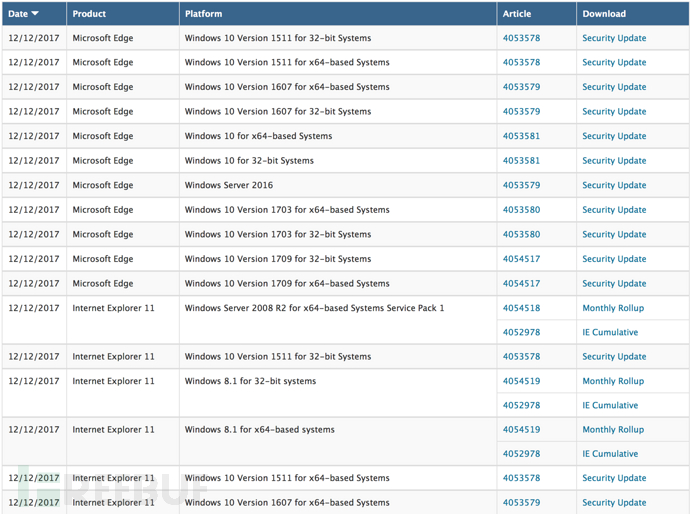Download Security Update for Edge Windows 10 x64-based

(x=614, y=136)
